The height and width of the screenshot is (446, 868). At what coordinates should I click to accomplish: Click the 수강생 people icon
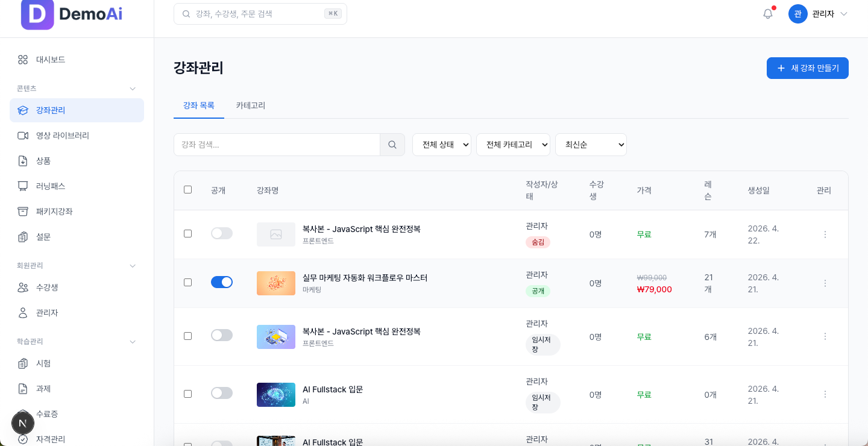[23, 287]
